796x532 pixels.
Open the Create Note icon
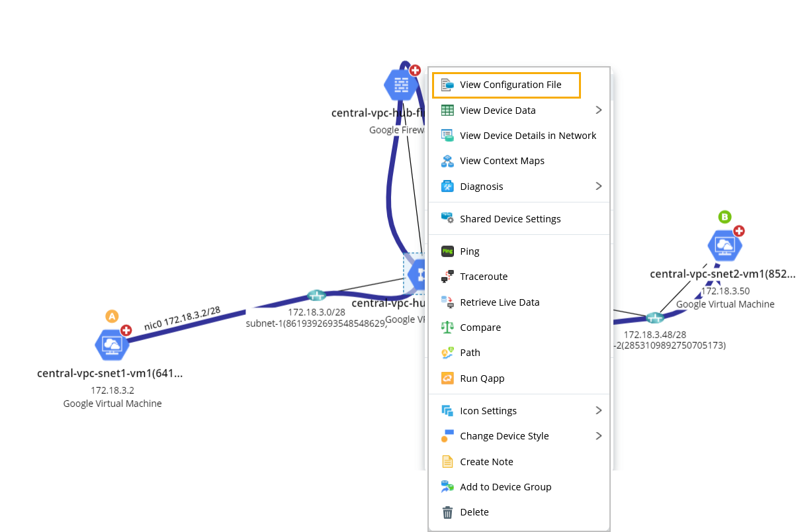pyautogui.click(x=449, y=461)
